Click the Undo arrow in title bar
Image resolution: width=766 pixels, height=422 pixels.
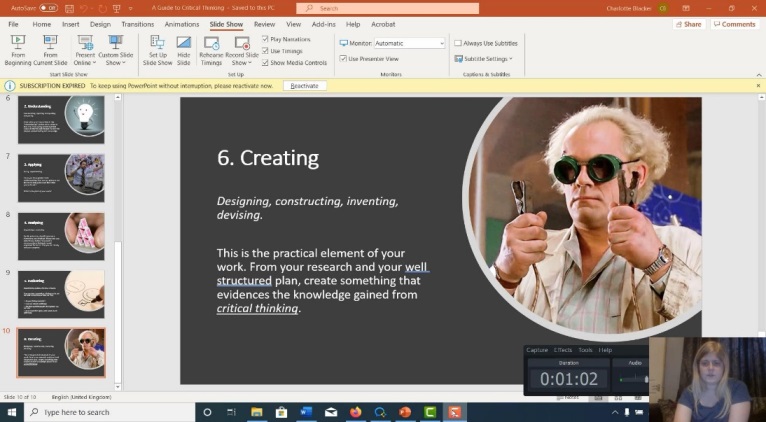point(84,8)
